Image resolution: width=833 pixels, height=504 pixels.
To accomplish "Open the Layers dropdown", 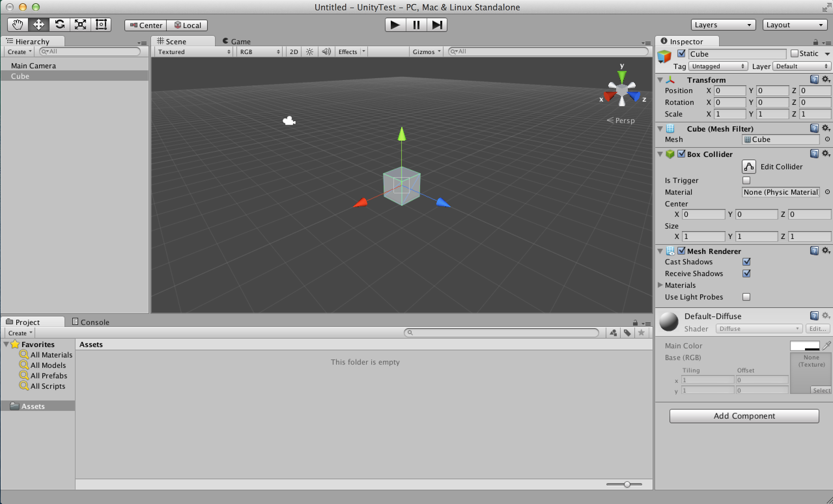I will (x=723, y=25).
